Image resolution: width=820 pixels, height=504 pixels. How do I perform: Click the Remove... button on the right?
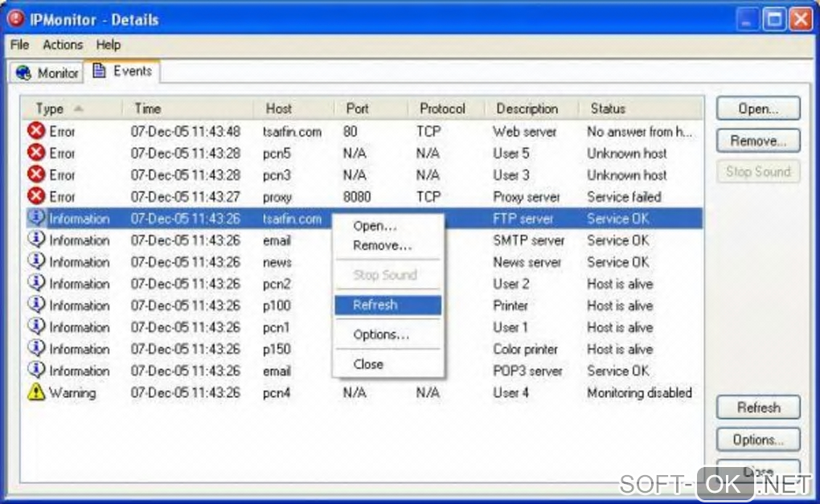[x=758, y=141]
